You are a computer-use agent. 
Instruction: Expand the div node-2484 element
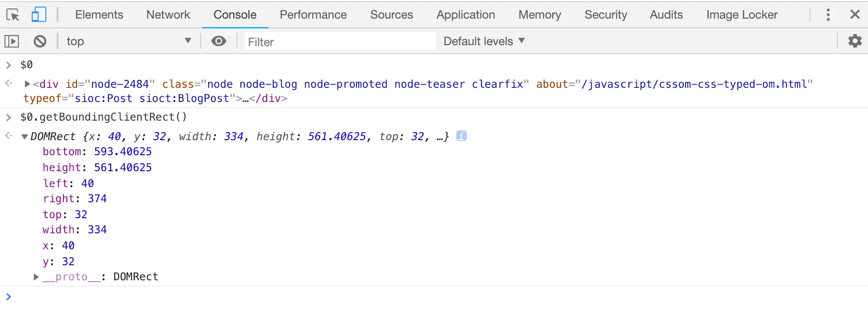tap(27, 84)
